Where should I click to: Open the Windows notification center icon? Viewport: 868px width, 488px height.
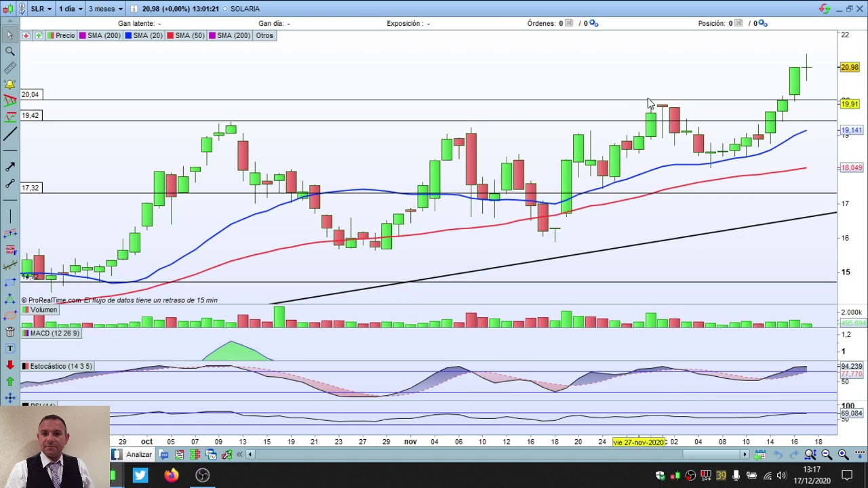point(847,475)
